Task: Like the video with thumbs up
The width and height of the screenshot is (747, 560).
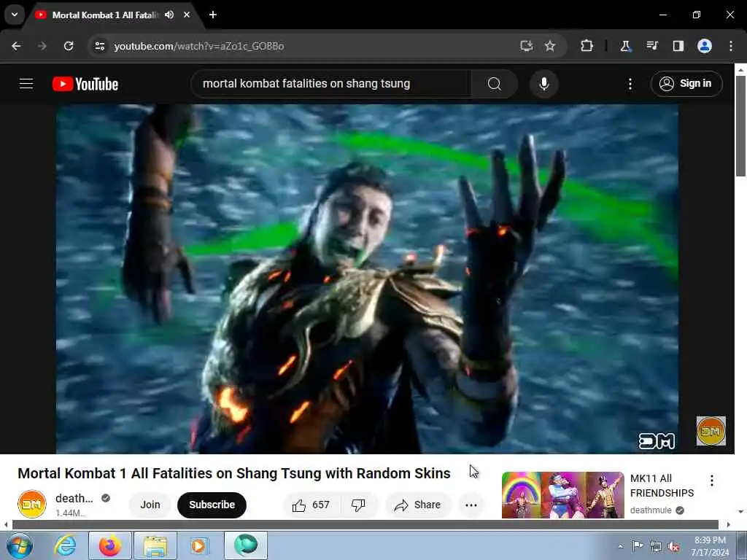Action: pyautogui.click(x=312, y=505)
